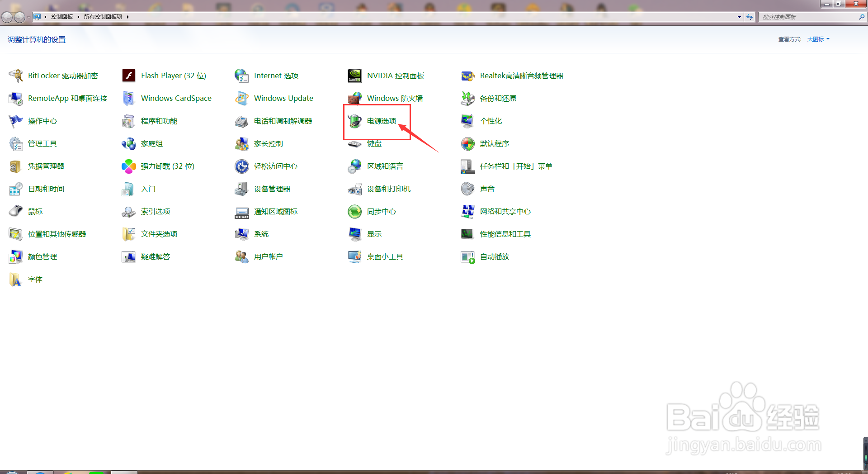Click the 显示 link
This screenshot has width=868, height=474.
click(374, 234)
